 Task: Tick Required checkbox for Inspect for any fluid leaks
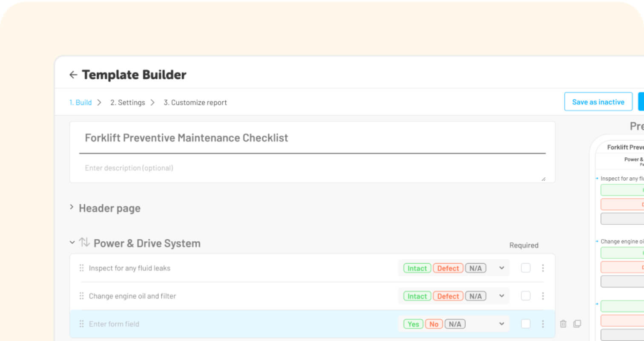tap(526, 268)
